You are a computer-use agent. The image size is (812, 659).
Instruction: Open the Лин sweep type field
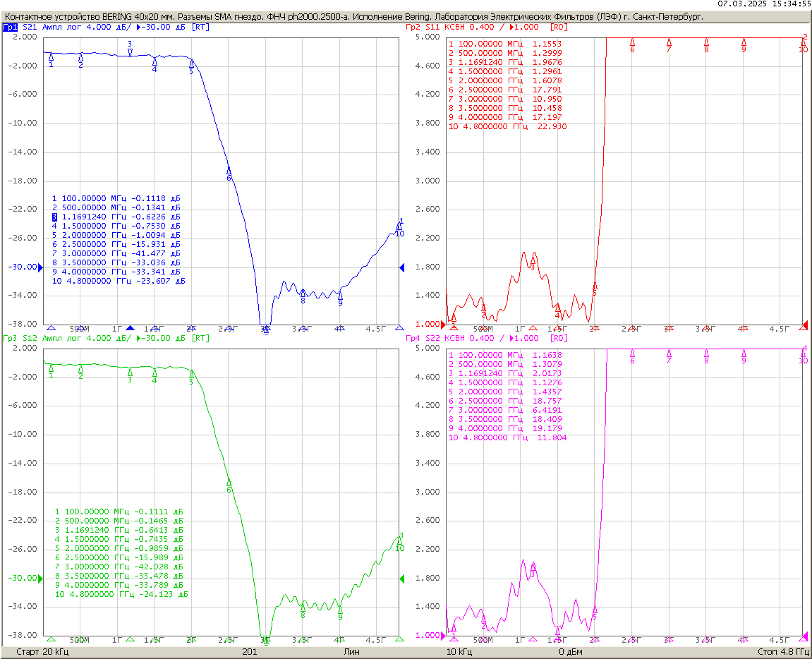point(351,652)
